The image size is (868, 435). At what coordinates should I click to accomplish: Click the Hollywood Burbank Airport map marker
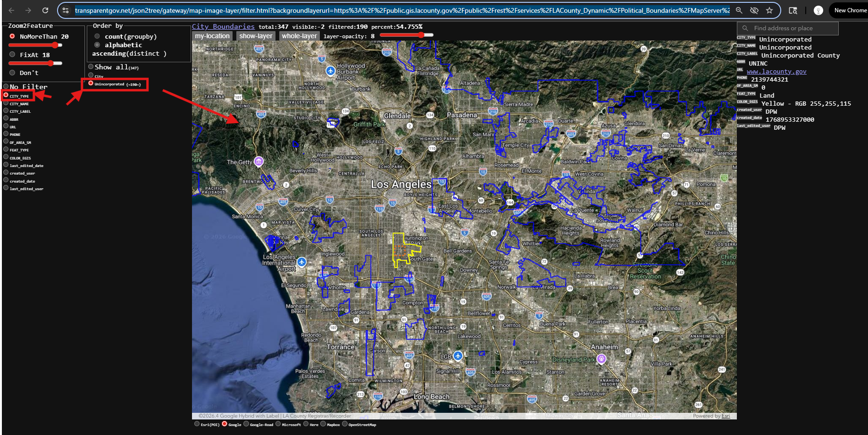point(331,71)
